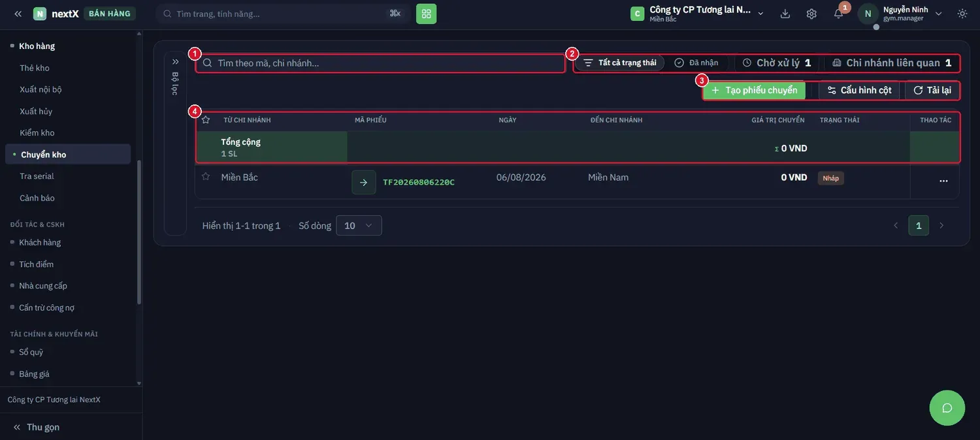Open Tra serial in sidebar
Screen dimensions: 980x440
click(x=37, y=176)
